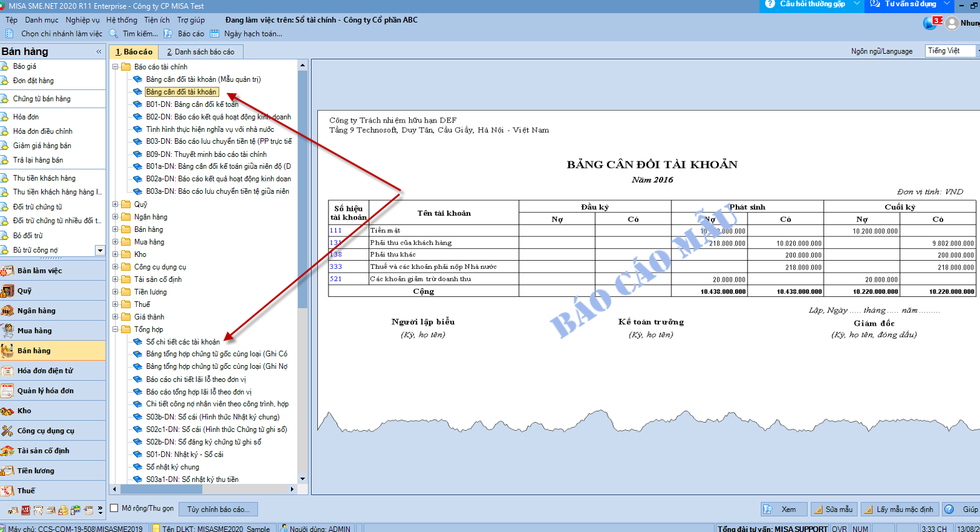Click the Báo cáo toolbar icon
The width and height of the screenshot is (980, 532).
169,34
